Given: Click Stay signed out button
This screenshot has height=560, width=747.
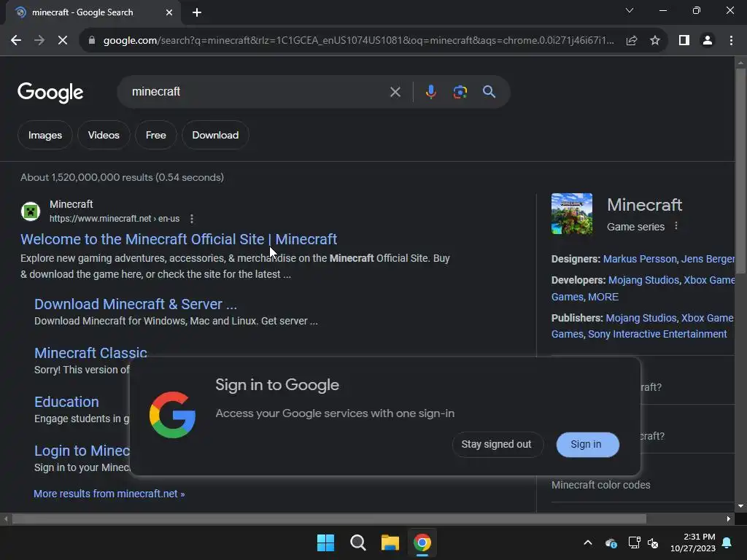Looking at the screenshot, I should pos(496,444).
